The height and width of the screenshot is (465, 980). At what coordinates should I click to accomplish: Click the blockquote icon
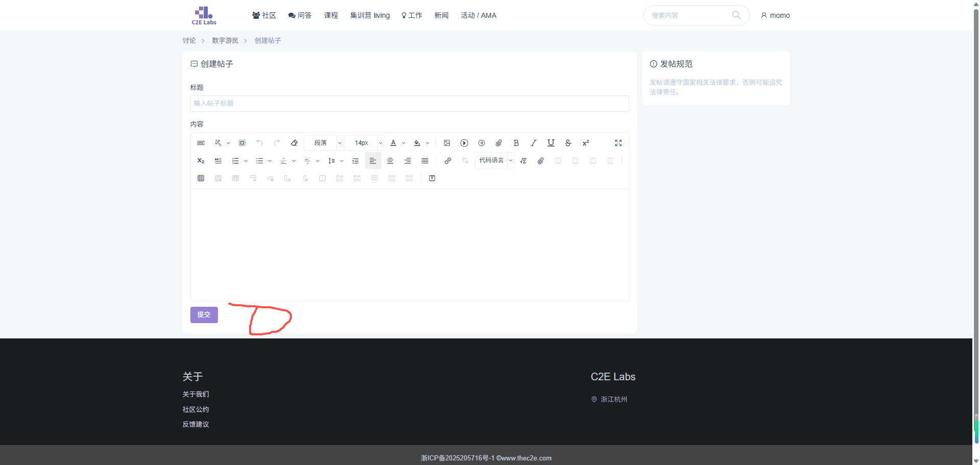(218, 161)
